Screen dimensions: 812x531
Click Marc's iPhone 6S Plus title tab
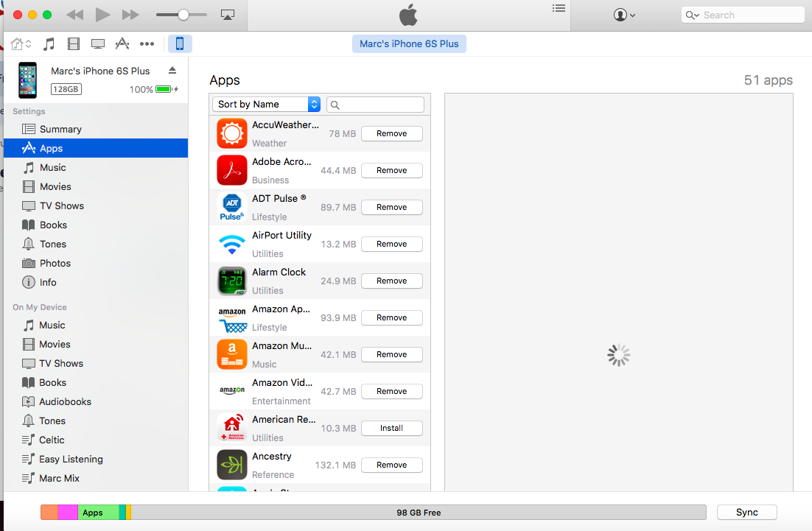(x=409, y=44)
